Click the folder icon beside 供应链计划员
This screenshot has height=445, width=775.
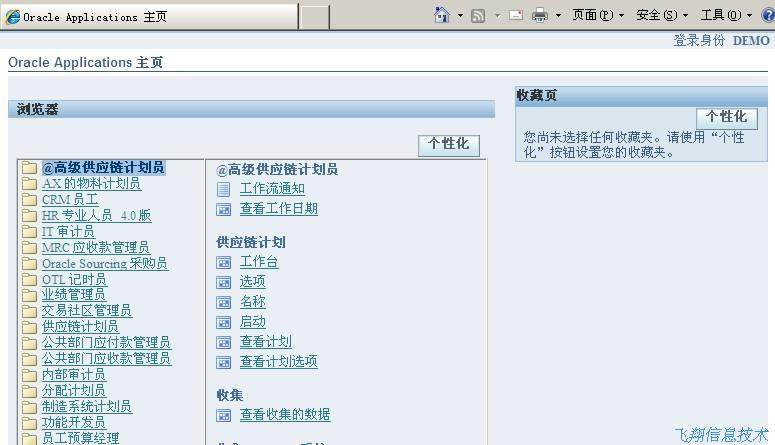(x=30, y=327)
